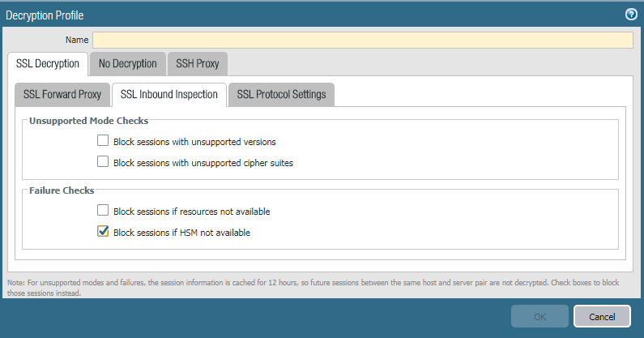The width and height of the screenshot is (644, 338).
Task: Click the 'Block sessions if HSM not available' text
Action: coord(181,233)
